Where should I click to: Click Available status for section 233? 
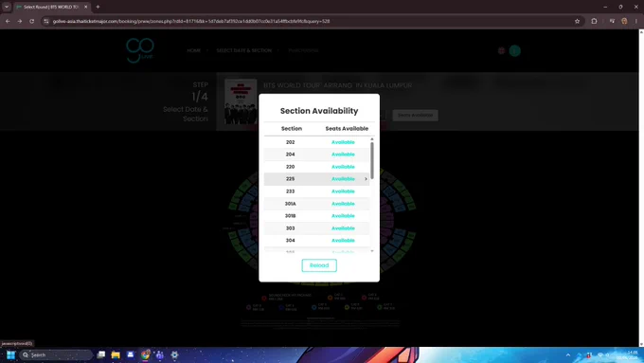click(x=343, y=191)
